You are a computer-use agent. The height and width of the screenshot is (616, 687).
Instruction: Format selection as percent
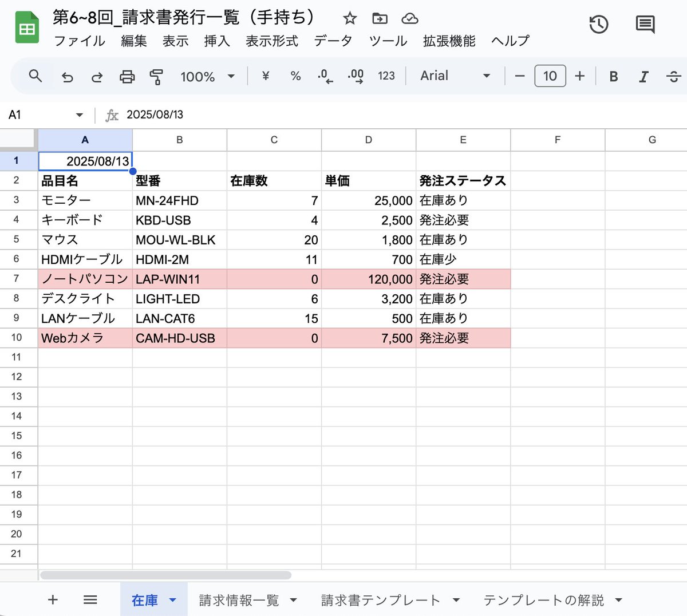pos(295,76)
